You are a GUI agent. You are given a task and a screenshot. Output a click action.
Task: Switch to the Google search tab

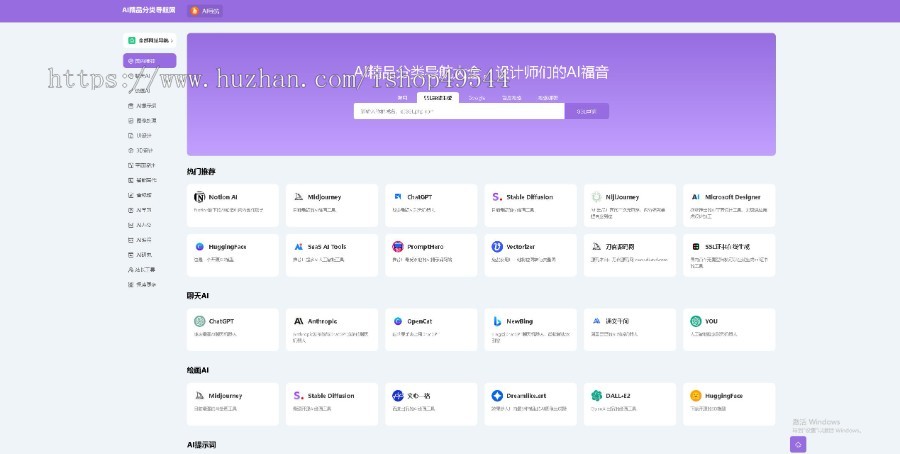476,98
